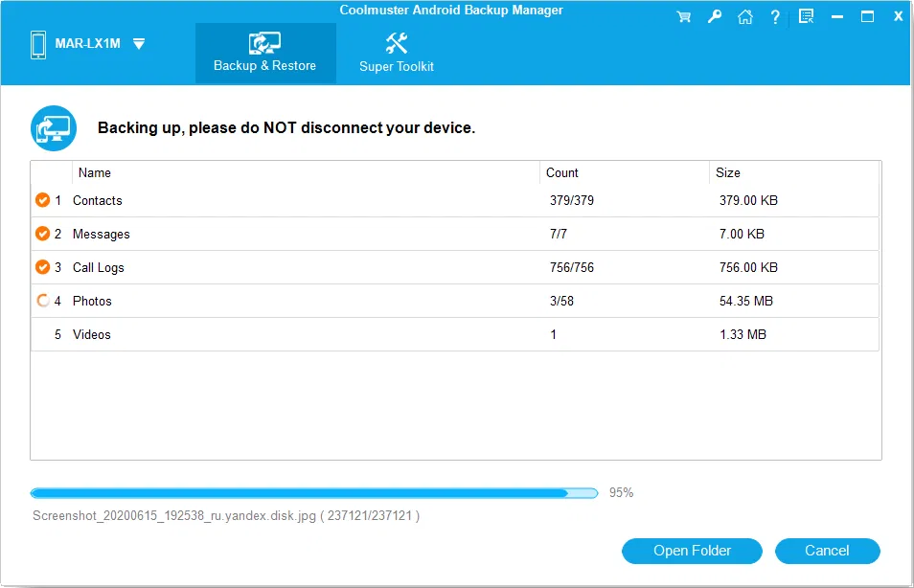The width and height of the screenshot is (914, 588).
Task: Click Call Logs completed checkmark icon
Action: coord(42,267)
